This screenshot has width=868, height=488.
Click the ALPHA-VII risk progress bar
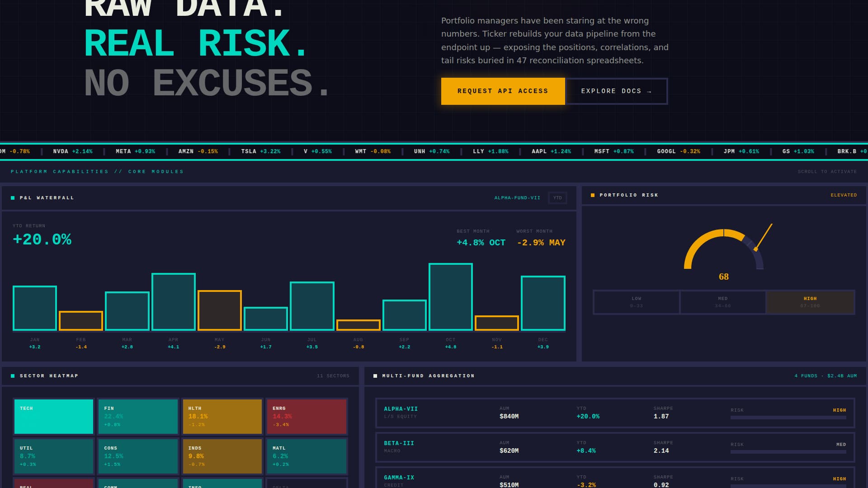pos(788,418)
